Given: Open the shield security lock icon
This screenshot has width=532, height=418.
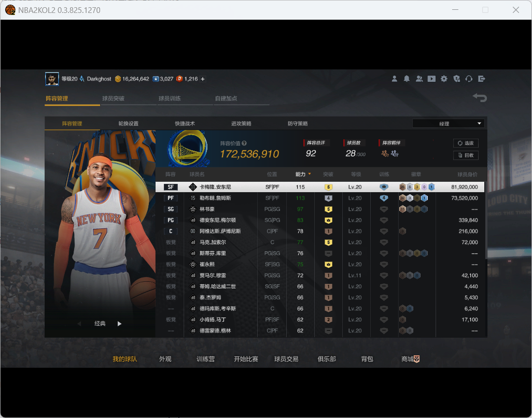Looking at the screenshot, I should 457,79.
